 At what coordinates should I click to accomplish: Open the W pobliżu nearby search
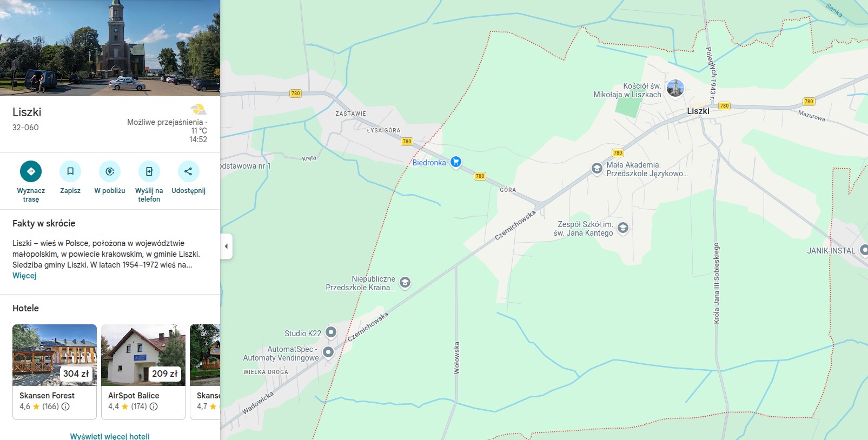pos(110,171)
